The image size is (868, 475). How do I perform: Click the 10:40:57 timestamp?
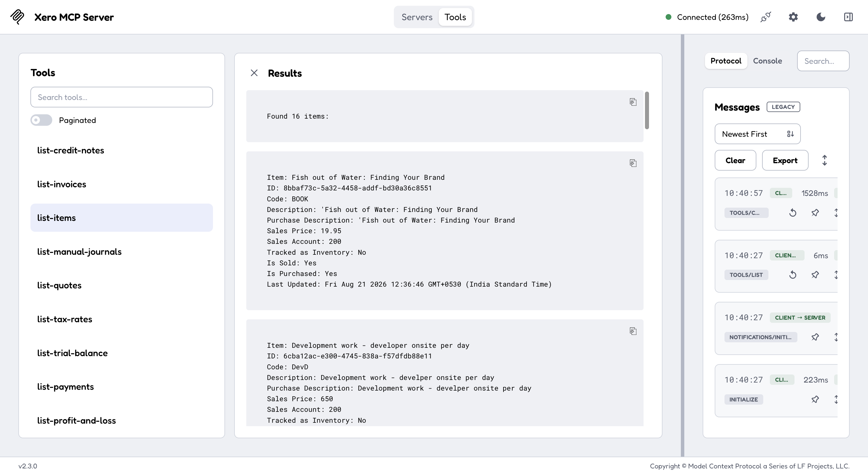[x=743, y=193]
